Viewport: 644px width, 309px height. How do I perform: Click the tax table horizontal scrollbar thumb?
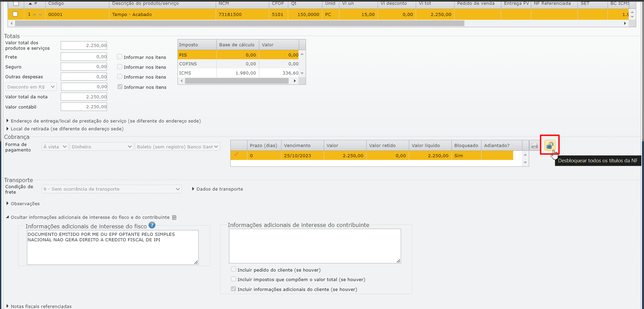[237, 81]
